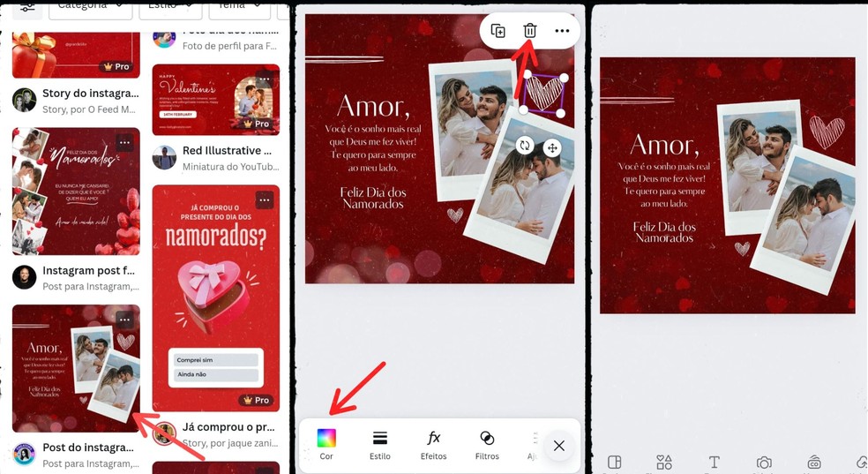Open the Estilo option in the editing toolbar
This screenshot has width=868, height=474.
(x=379, y=445)
